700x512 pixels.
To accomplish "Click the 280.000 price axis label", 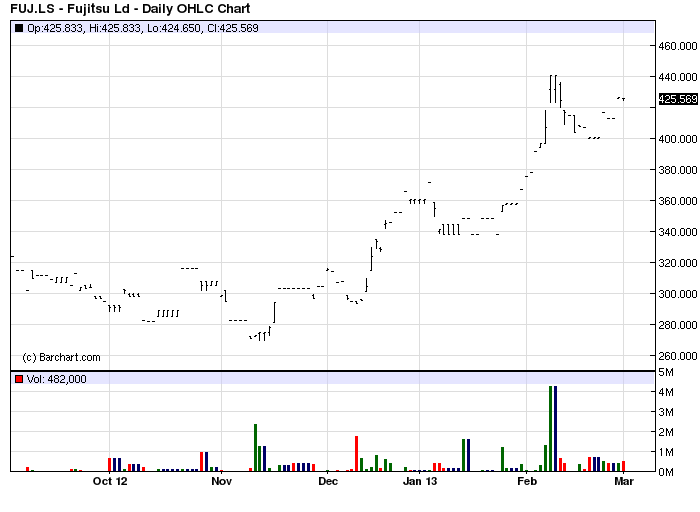I will pyautogui.click(x=678, y=325).
